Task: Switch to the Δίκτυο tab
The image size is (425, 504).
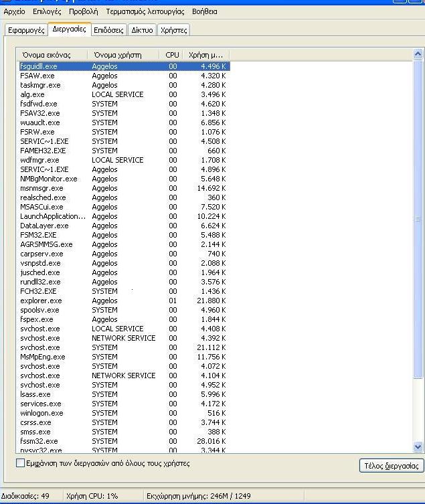Action: (x=142, y=30)
